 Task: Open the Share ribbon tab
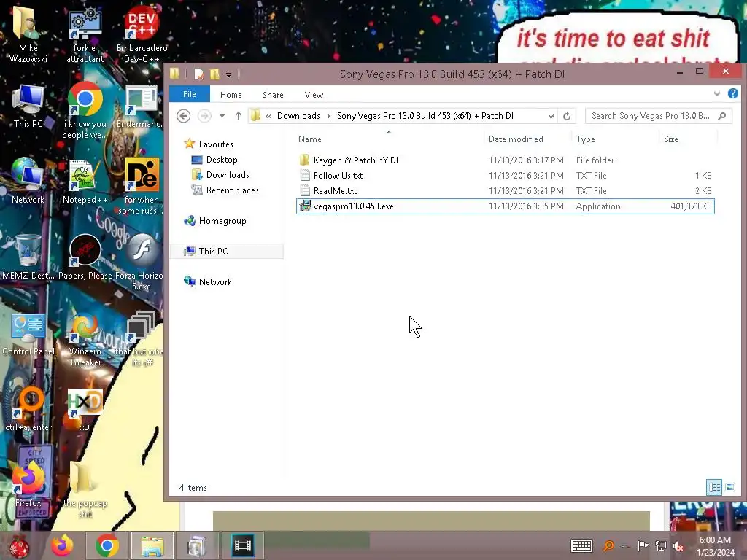(273, 95)
